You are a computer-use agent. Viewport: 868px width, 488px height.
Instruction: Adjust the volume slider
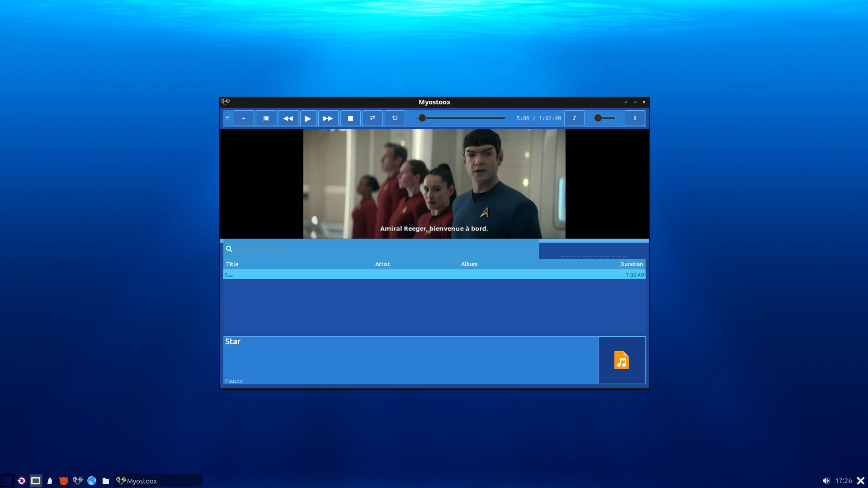(604, 118)
